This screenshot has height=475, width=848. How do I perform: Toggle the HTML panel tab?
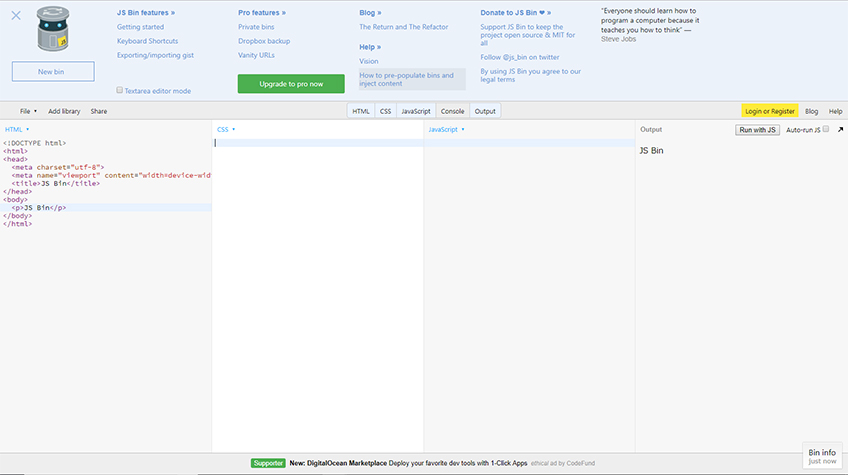coord(361,111)
